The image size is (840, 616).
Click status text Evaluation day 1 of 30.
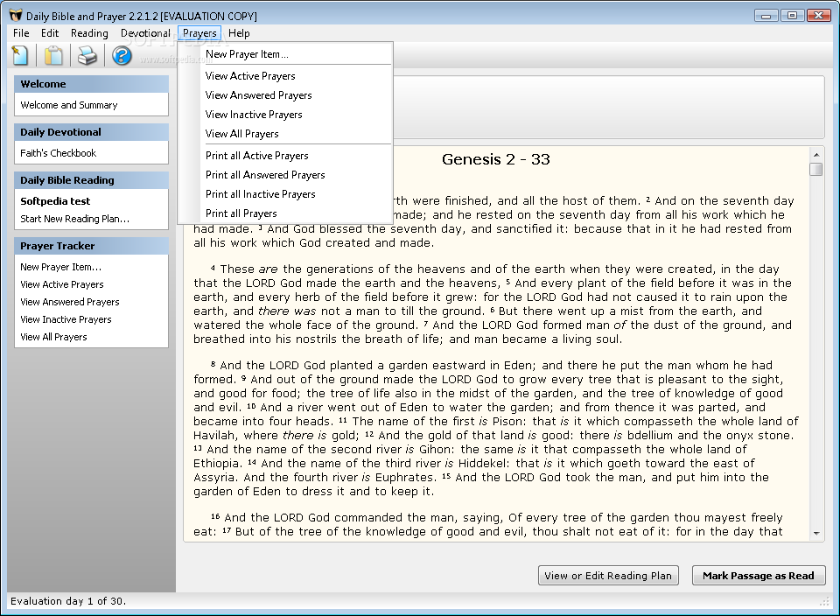68,601
